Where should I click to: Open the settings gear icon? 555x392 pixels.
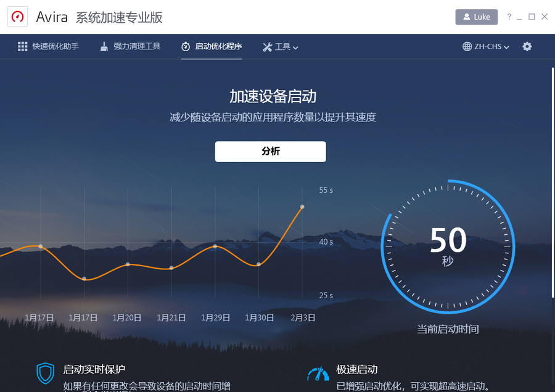[x=527, y=46]
